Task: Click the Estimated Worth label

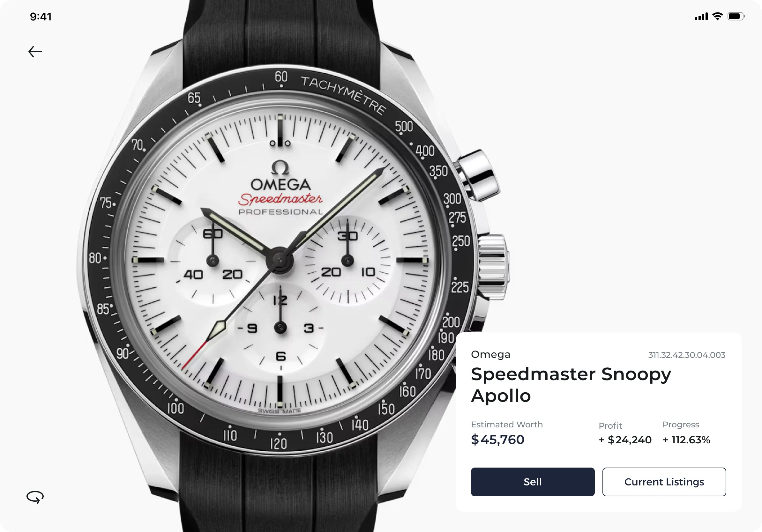Action: [507, 425]
